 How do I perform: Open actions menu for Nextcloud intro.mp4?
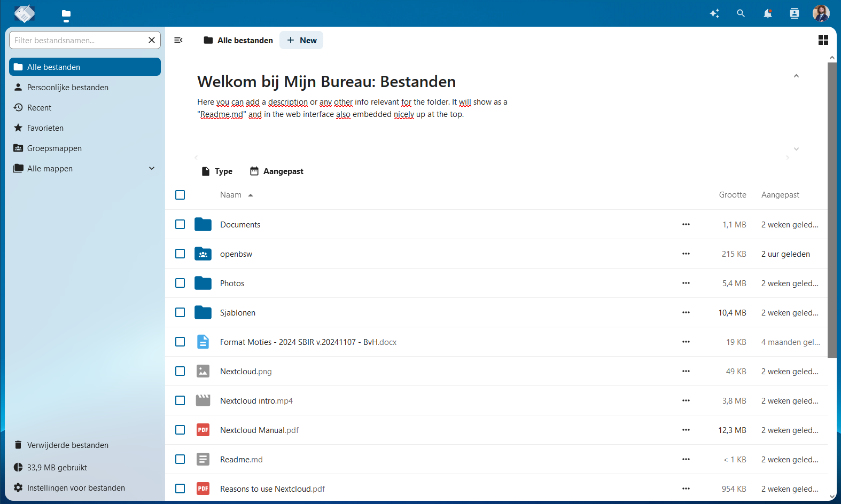click(x=686, y=400)
